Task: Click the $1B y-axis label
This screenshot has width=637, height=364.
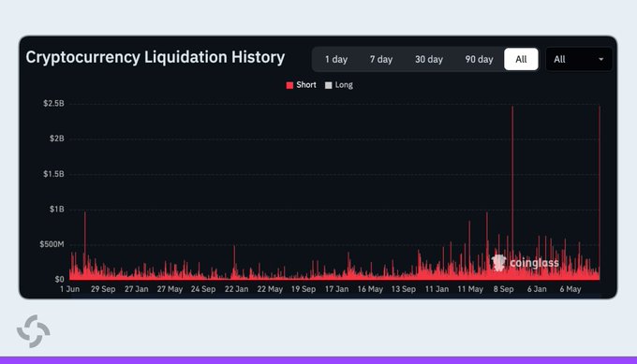Action: (x=57, y=209)
